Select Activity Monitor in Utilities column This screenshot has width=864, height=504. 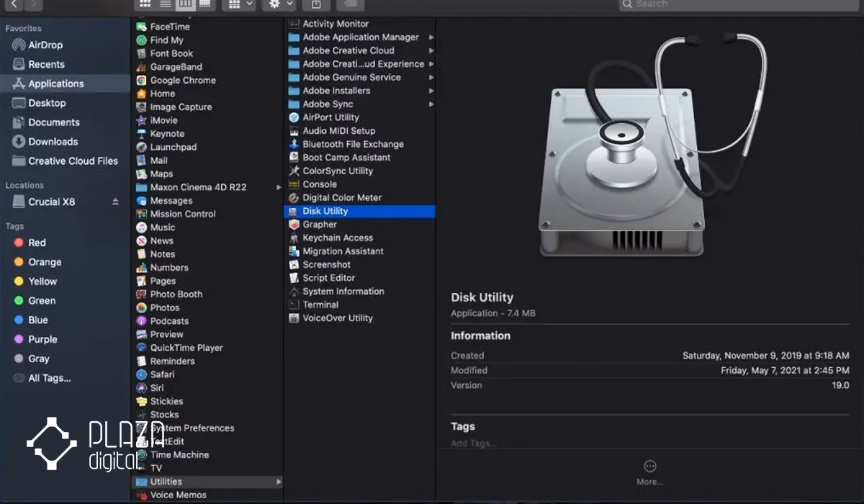[x=336, y=24]
